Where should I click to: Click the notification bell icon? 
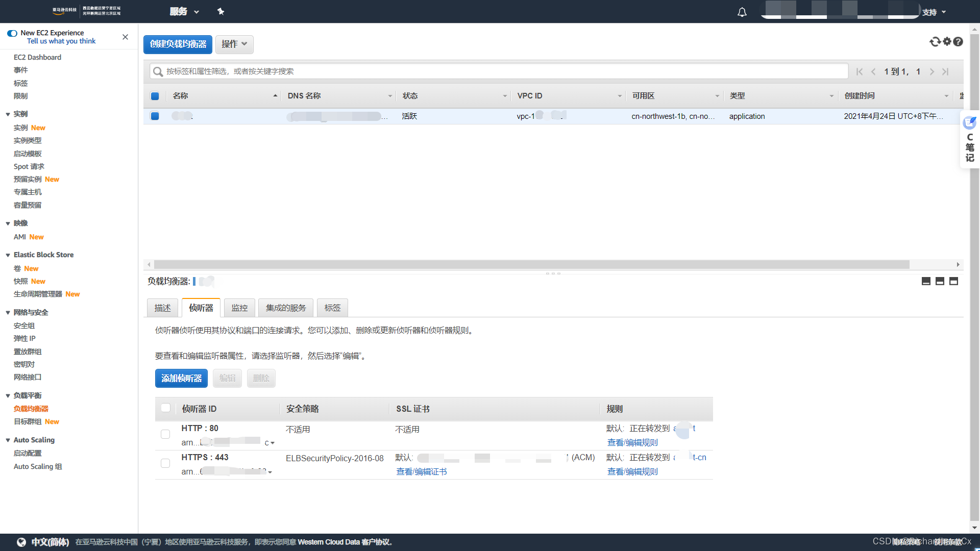(742, 11)
